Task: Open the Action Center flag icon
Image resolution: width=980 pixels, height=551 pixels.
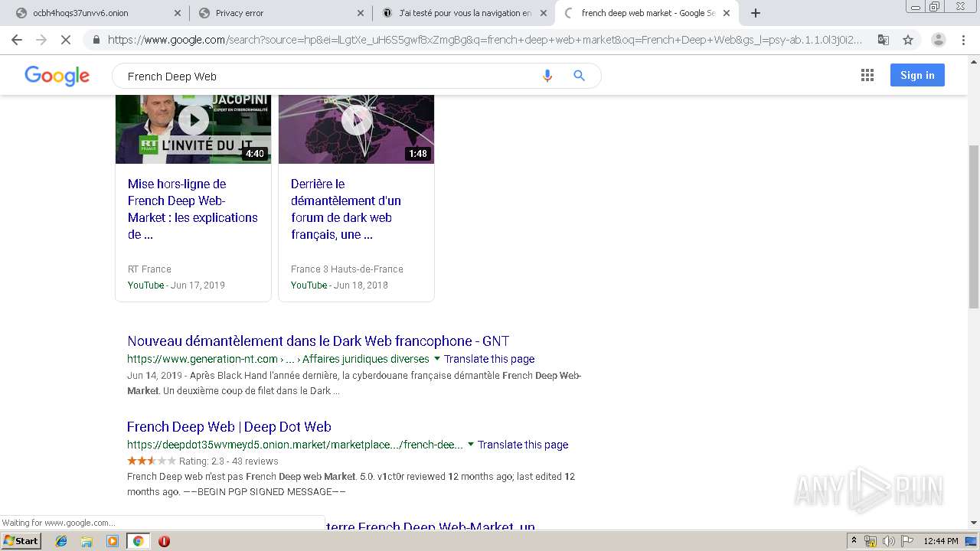Action: pos(906,541)
